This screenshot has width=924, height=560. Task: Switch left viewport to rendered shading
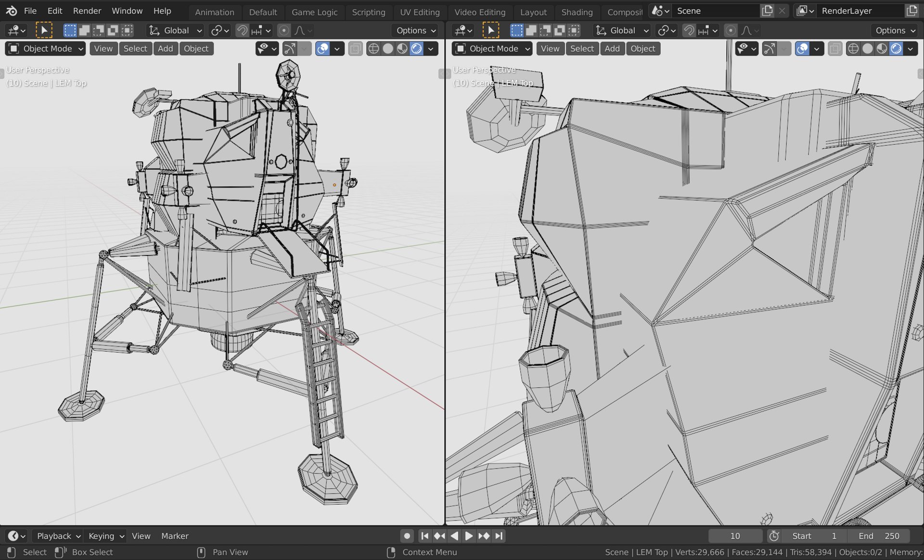pos(417,49)
